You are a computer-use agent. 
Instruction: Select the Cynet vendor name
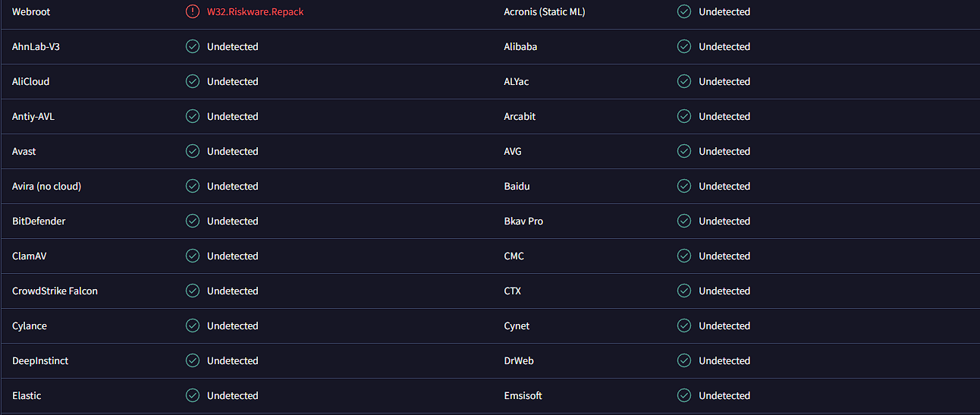tap(517, 326)
